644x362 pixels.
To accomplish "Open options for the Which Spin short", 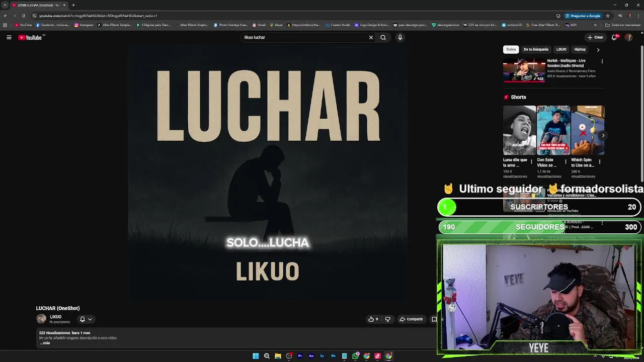I will pyautogui.click(x=599, y=162).
